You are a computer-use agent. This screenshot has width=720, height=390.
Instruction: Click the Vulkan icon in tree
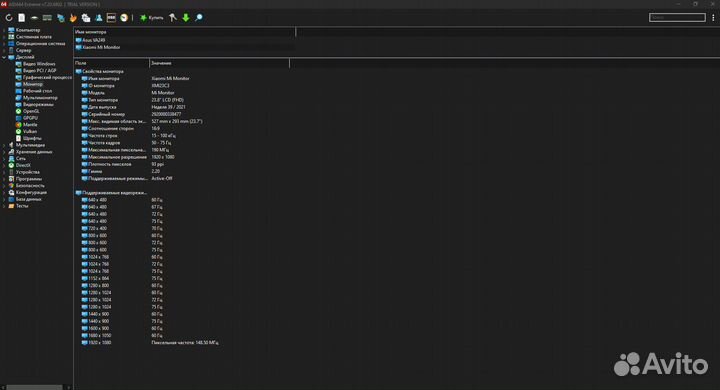pos(18,131)
